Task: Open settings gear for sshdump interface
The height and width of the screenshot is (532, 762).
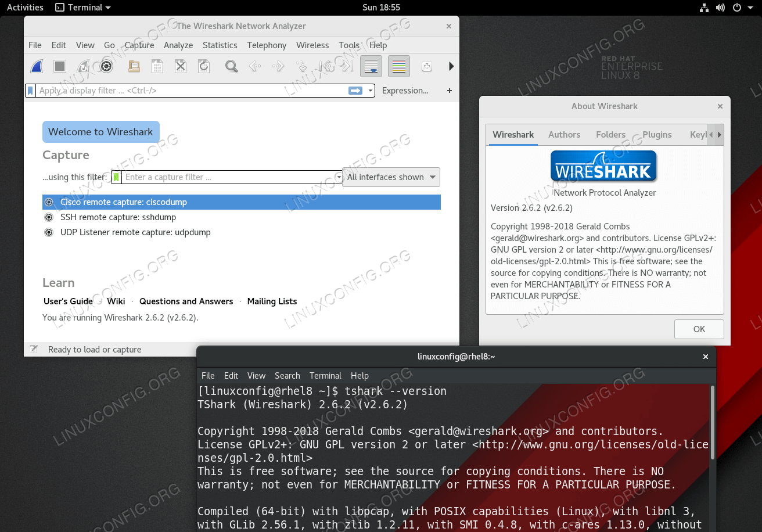Action: click(49, 217)
